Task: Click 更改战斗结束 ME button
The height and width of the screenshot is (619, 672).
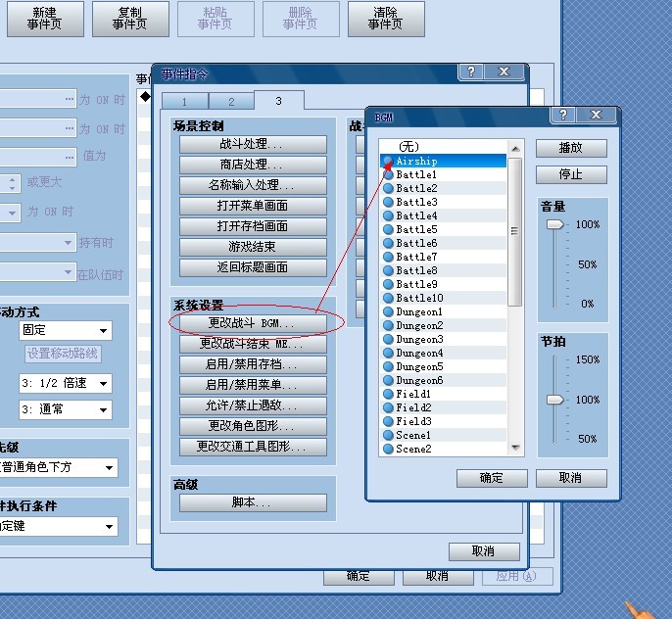Action: [253, 344]
